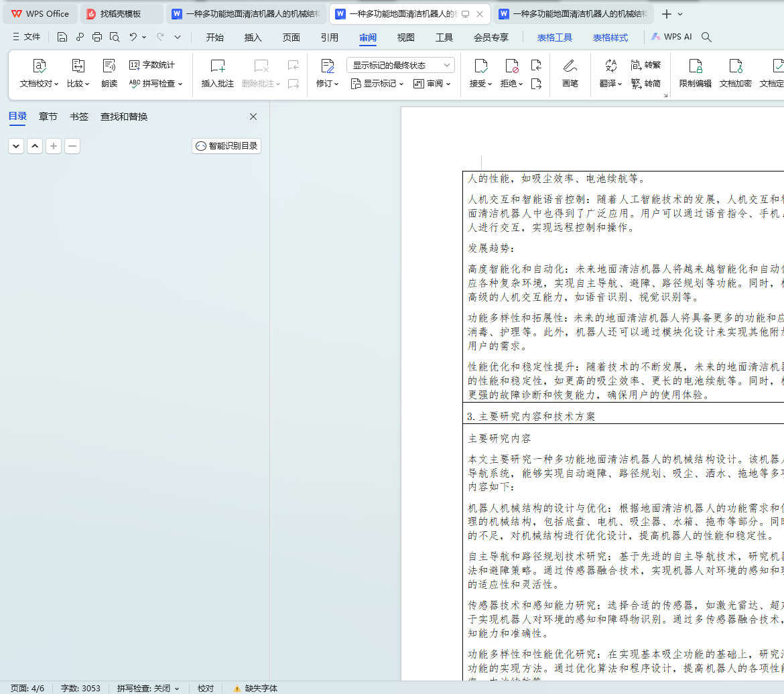Click the save document icon

tap(62, 37)
